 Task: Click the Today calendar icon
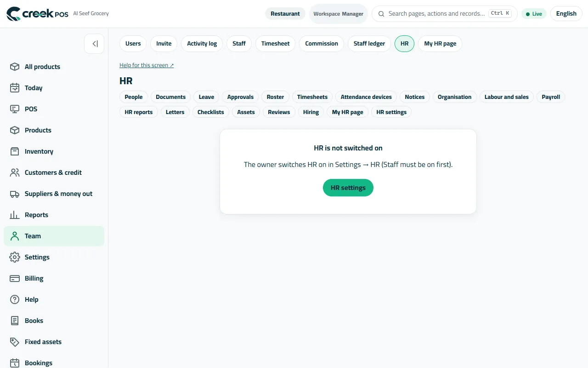15,88
